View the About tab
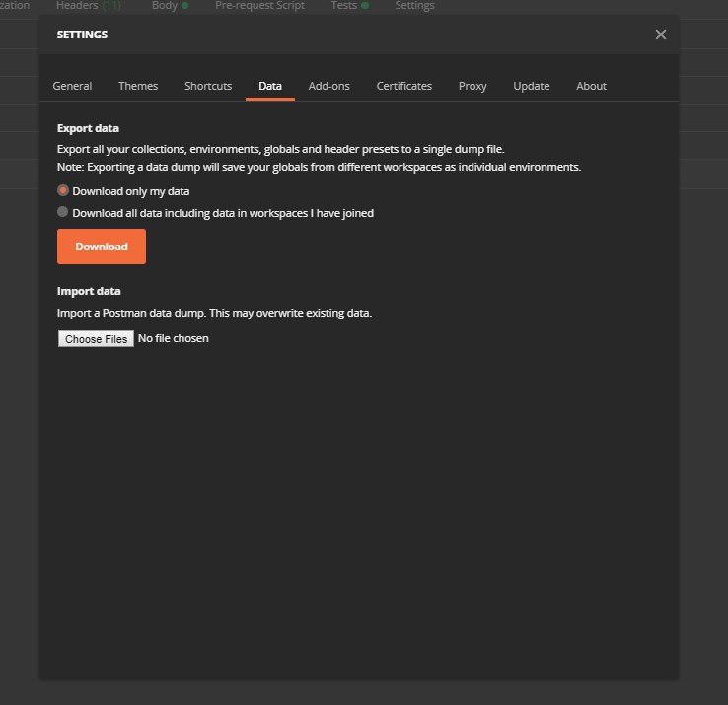This screenshot has width=728, height=705. click(x=591, y=86)
